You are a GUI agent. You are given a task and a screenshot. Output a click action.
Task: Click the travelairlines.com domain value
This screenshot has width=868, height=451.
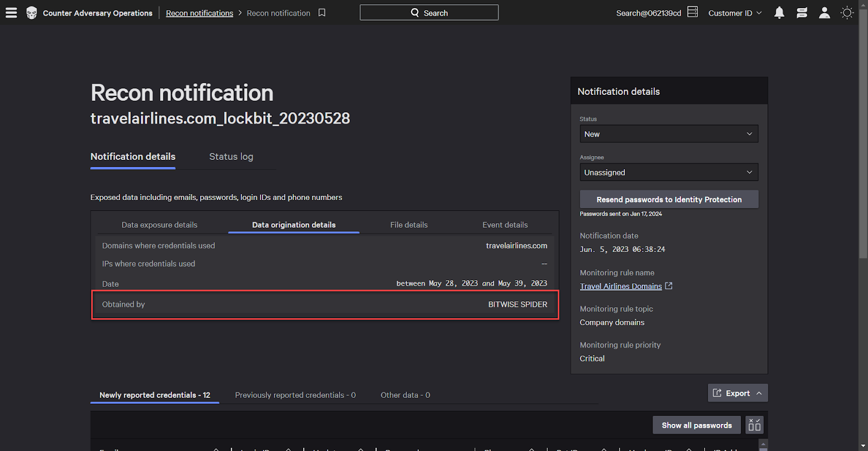516,246
